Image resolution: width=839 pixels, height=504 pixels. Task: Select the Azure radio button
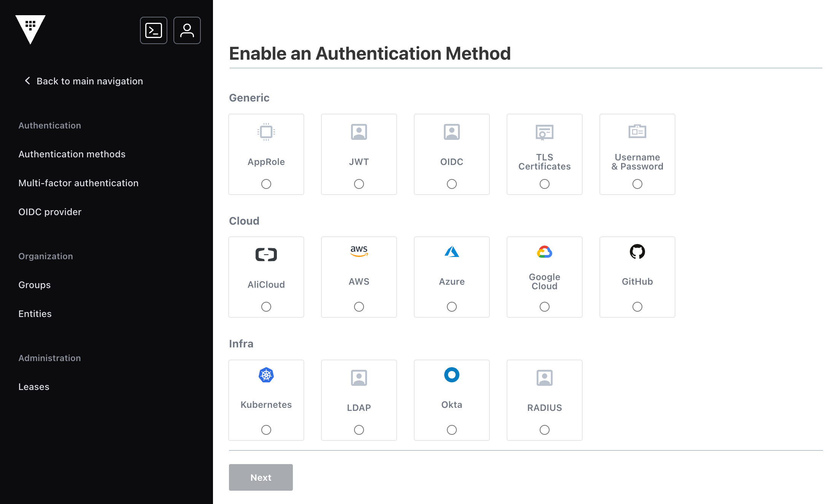(452, 307)
